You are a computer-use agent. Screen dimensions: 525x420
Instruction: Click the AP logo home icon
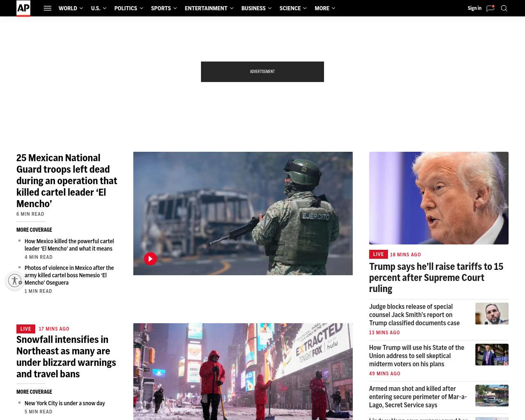pos(23,8)
